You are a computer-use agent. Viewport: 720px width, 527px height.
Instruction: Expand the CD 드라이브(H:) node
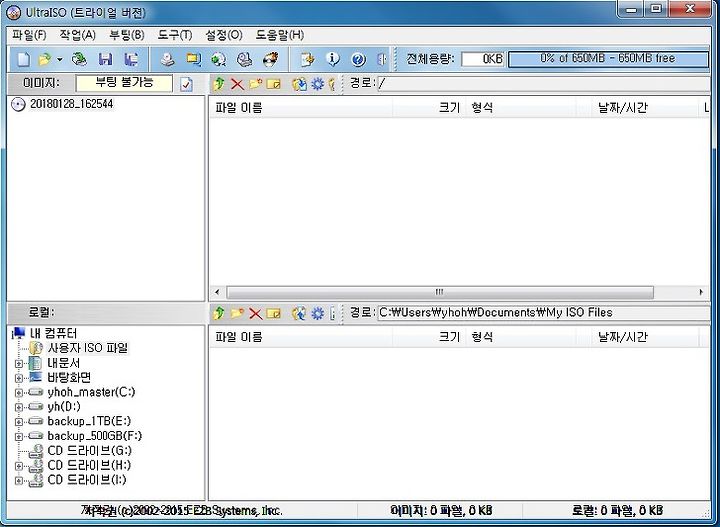point(19,466)
